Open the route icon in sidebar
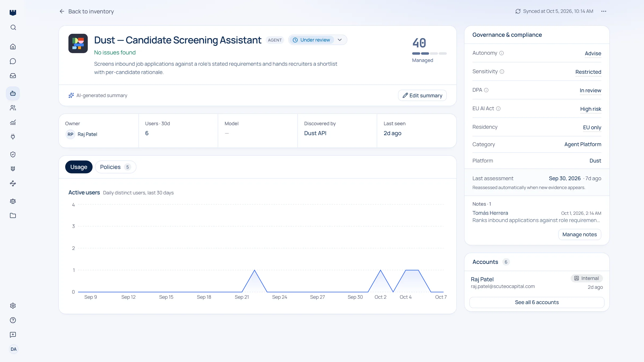This screenshot has height=362, width=644. [13, 183]
